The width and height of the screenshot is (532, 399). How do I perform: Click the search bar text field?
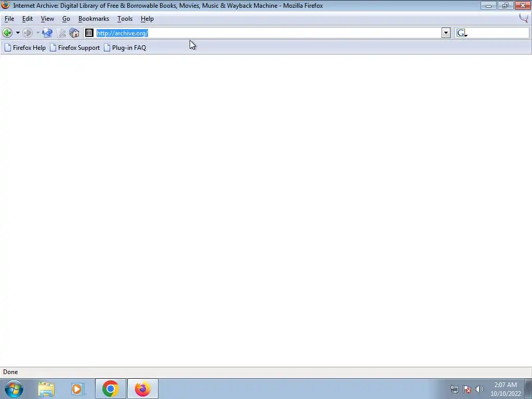tap(498, 33)
